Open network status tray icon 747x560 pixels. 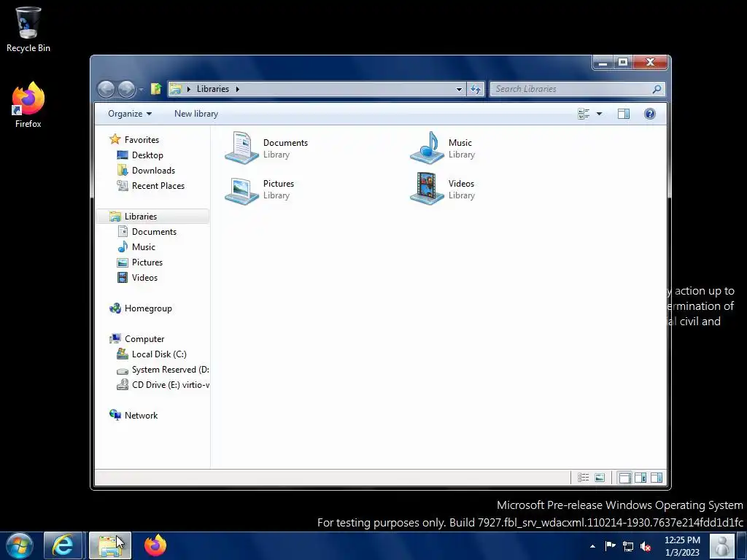(628, 546)
